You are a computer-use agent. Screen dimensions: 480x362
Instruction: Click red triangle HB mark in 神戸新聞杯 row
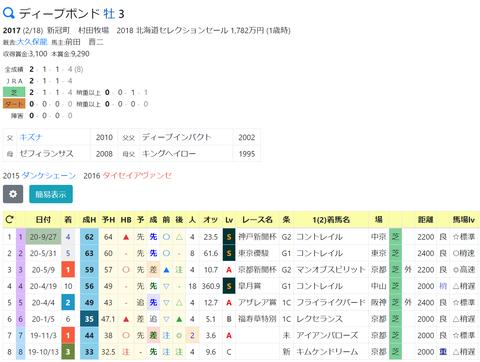point(126,237)
